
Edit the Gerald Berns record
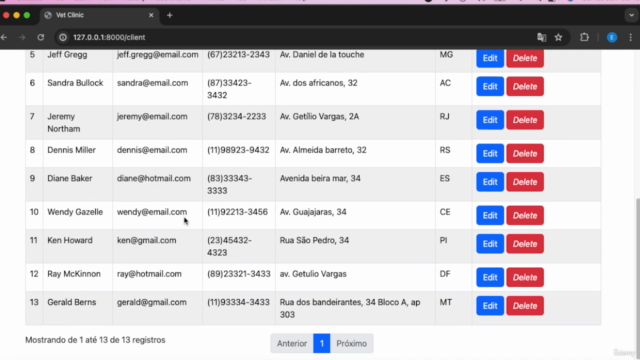(x=490, y=306)
